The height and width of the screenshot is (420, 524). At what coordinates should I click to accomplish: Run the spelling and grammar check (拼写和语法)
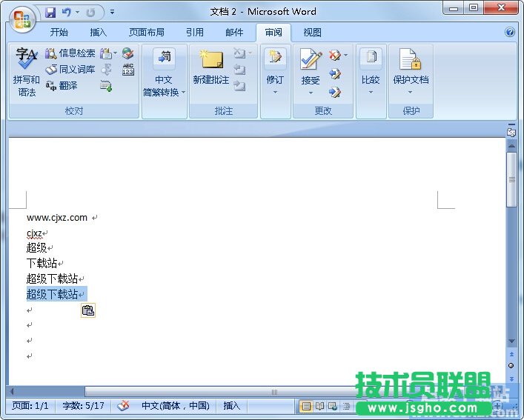point(27,73)
